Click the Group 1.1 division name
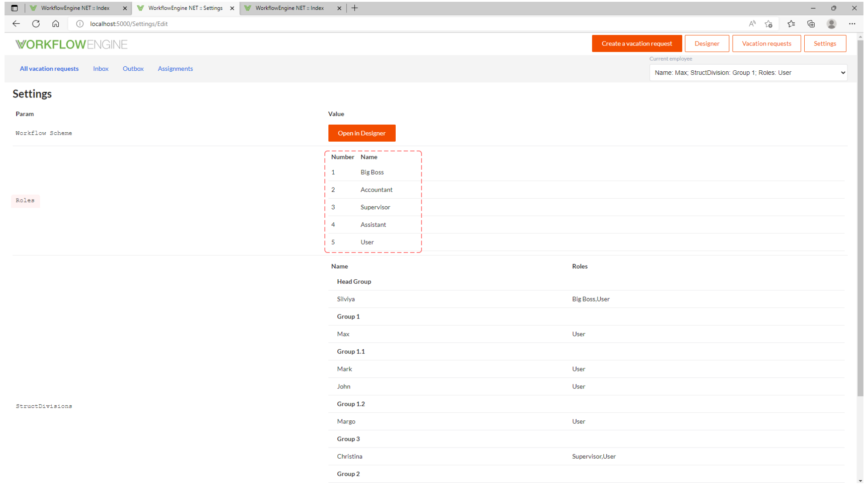 click(351, 351)
